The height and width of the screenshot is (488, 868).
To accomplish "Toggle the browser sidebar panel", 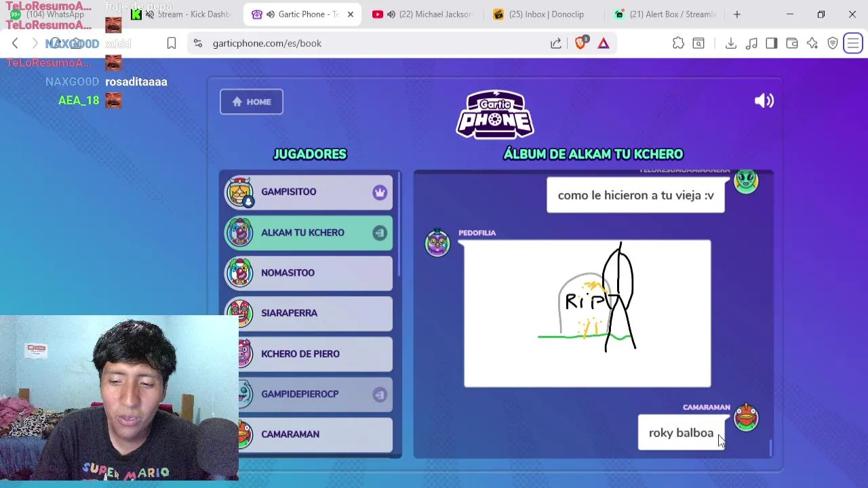I will [x=772, y=43].
